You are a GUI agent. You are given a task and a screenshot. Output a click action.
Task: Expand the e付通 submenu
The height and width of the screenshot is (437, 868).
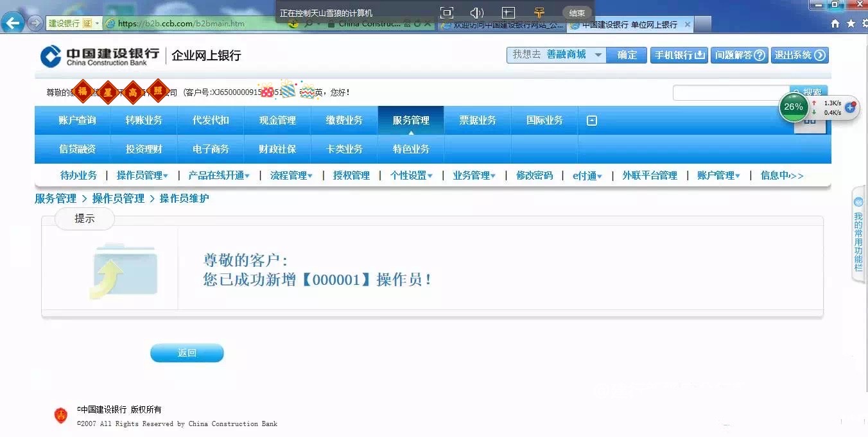[x=587, y=175]
